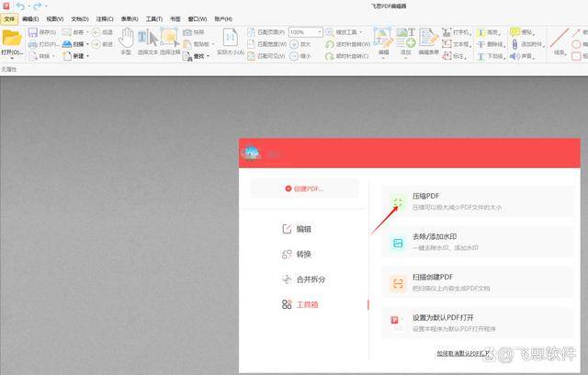Viewport: 588px width, 375px height.
Task: Switch to dialog's Convert (转换) sidebar tab
Action: (296, 255)
